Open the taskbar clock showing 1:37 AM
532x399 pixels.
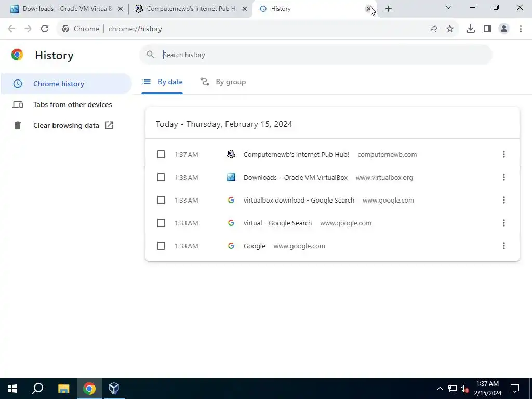tap(487, 389)
